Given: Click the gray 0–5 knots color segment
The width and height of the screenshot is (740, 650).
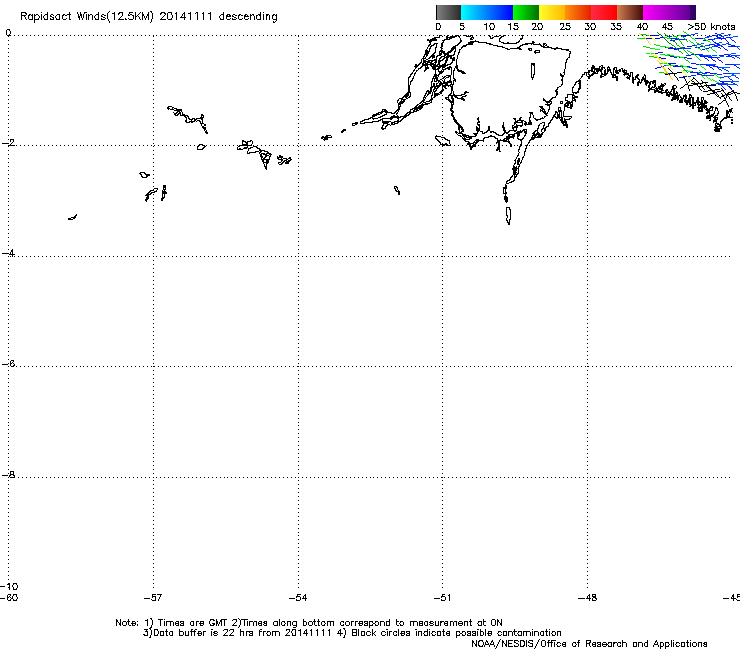Looking at the screenshot, I should click(x=448, y=12).
